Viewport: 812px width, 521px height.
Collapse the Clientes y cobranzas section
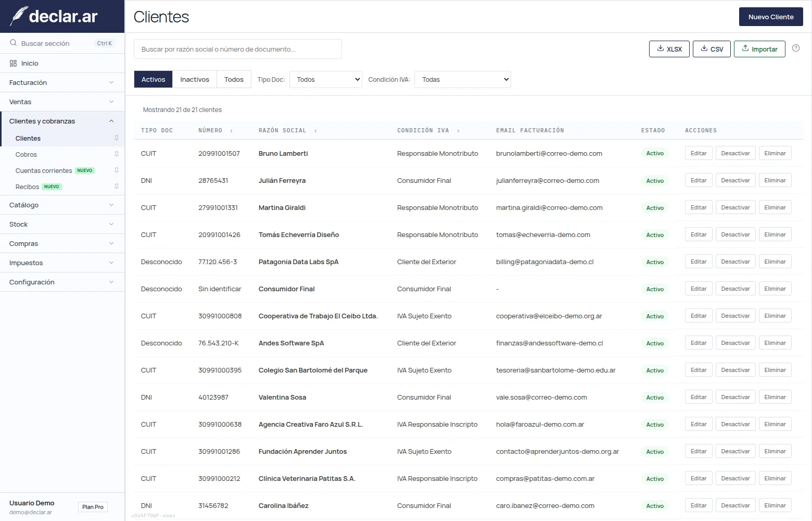62,121
